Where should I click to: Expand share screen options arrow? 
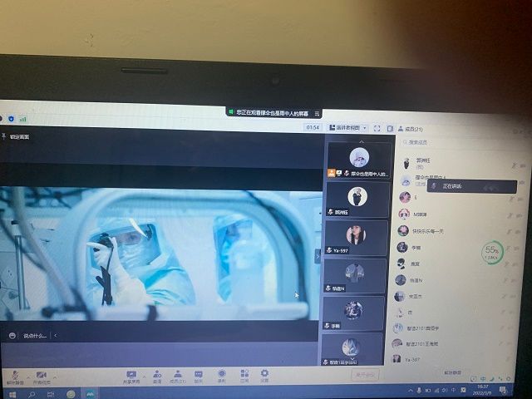144,377
